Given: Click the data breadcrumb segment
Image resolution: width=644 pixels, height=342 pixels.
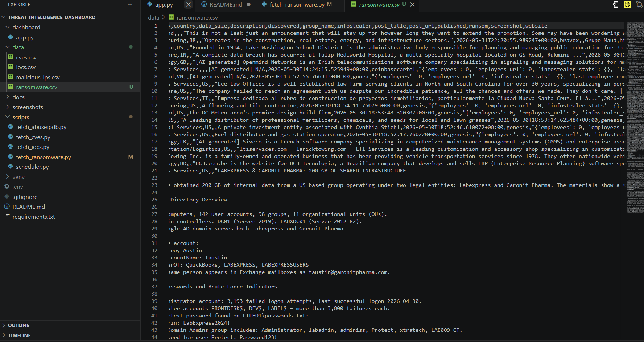Looking at the screenshot, I should (154, 17).
